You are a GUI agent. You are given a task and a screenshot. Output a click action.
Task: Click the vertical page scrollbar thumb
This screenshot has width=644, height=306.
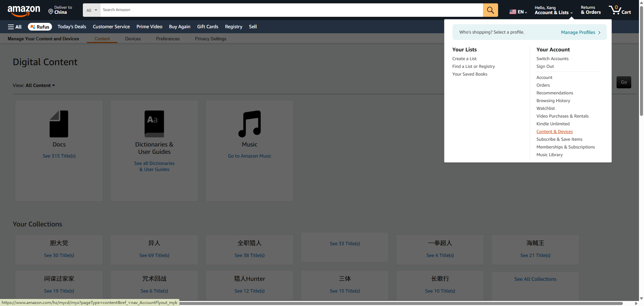(641, 60)
